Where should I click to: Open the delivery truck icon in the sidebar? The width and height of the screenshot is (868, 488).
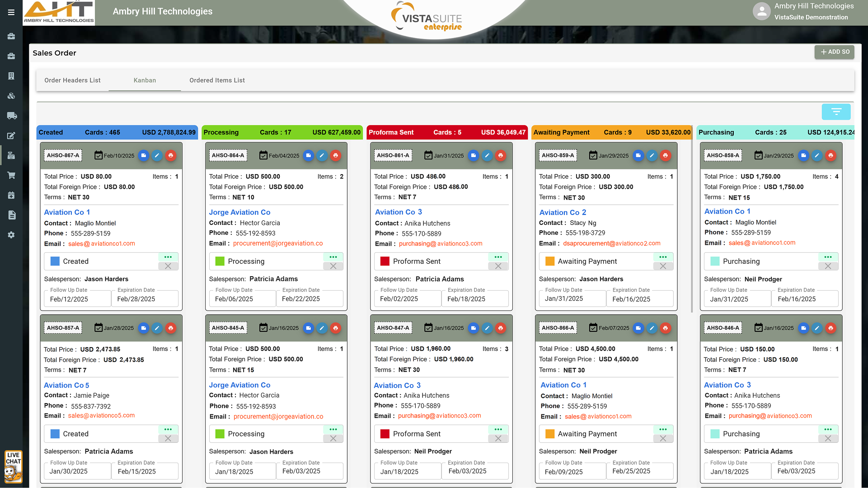11,116
